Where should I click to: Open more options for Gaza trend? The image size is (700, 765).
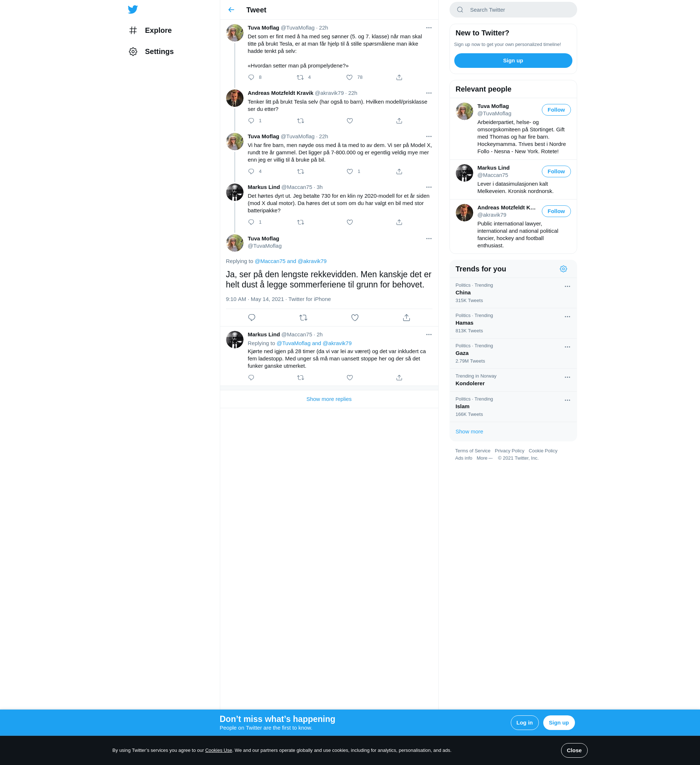coord(567,347)
